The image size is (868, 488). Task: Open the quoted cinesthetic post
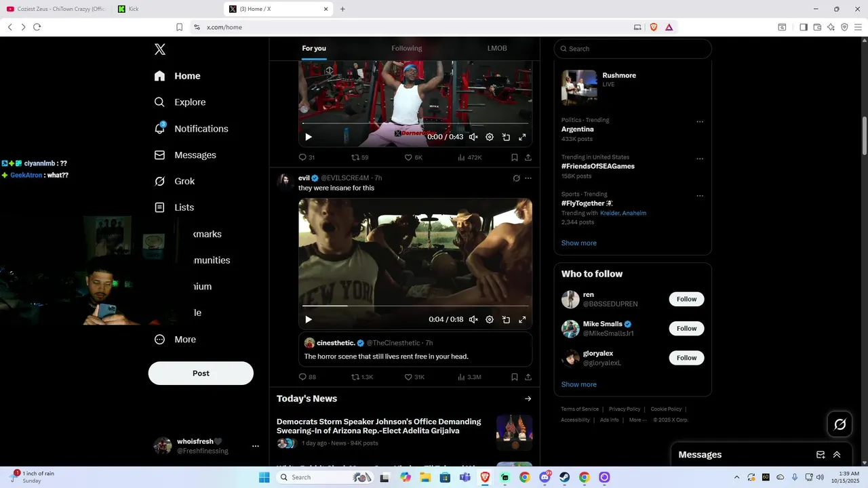415,350
